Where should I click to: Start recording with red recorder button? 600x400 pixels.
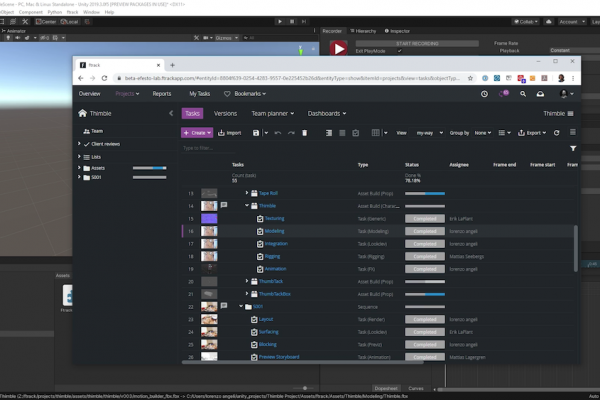[x=338, y=49]
